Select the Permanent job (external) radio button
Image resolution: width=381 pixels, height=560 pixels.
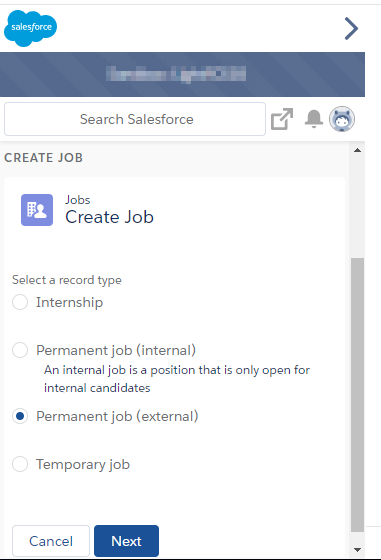click(20, 416)
